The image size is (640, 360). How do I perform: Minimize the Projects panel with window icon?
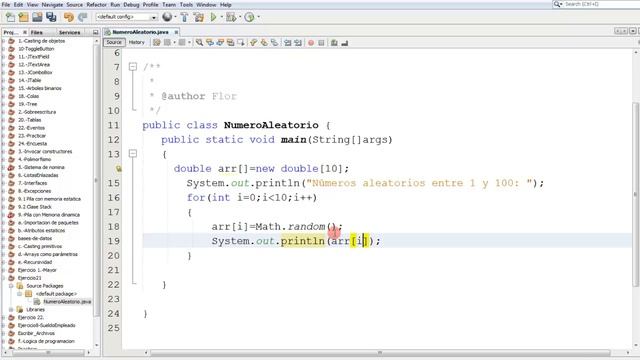pyautogui.click(x=96, y=32)
